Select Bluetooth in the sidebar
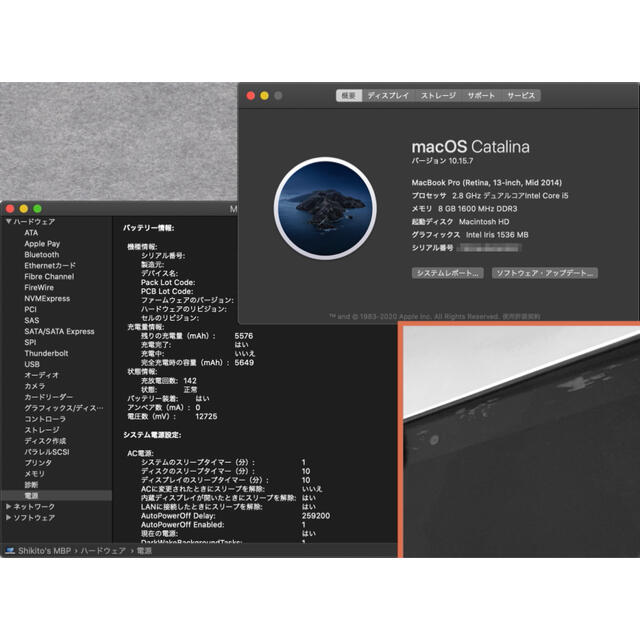This screenshot has width=640, height=640. click(x=42, y=255)
